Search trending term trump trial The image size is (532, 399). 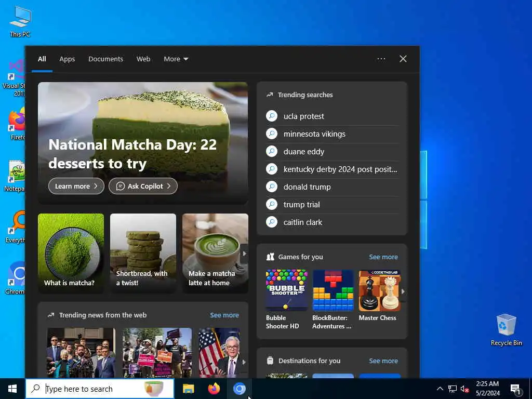coord(302,204)
